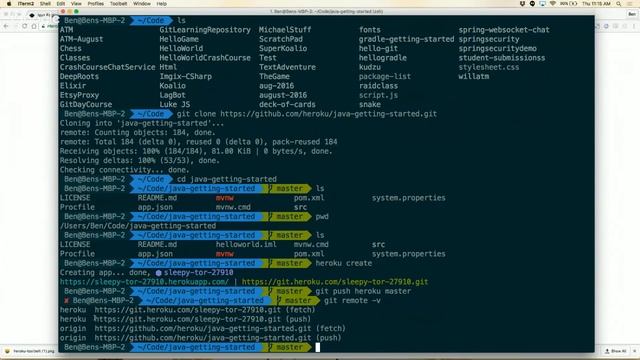Image resolution: width=640 pixels, height=360 pixels.
Task: Click the menu bar clock showing Thu time
Action: coord(596,3)
